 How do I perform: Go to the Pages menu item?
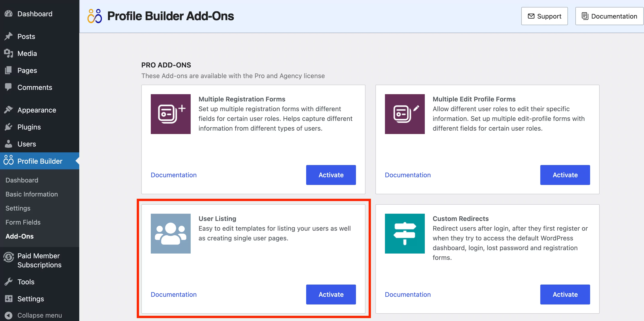coord(39,70)
